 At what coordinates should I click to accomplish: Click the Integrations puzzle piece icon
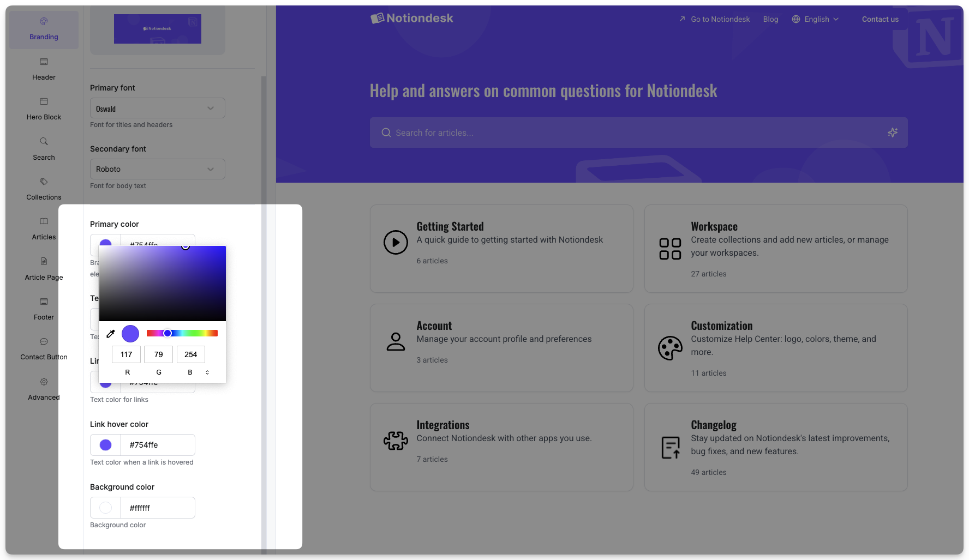coord(396,441)
